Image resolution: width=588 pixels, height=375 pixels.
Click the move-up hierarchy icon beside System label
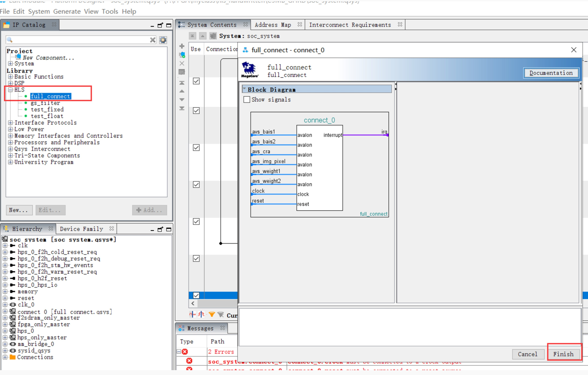[x=202, y=36]
